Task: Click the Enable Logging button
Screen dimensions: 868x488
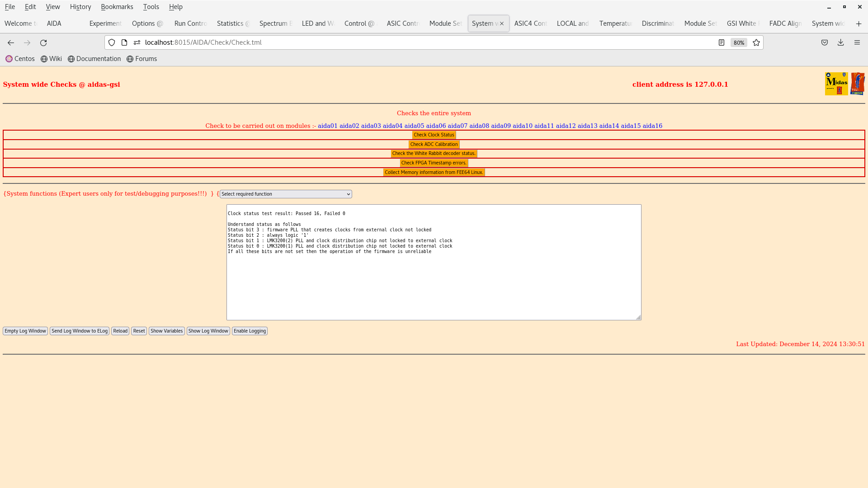Action: point(249,331)
